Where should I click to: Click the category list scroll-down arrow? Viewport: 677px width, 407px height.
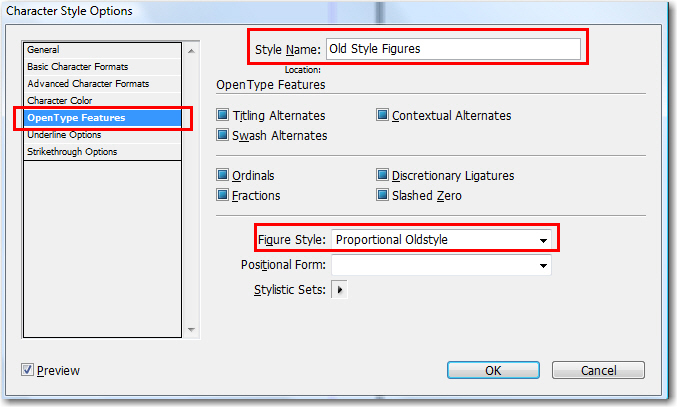(x=191, y=330)
